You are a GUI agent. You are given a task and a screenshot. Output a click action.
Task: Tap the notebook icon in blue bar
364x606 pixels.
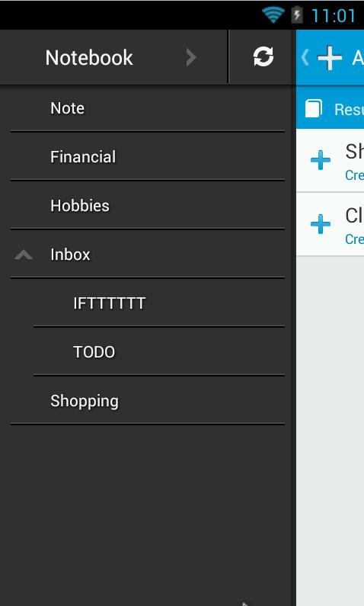[x=314, y=108]
